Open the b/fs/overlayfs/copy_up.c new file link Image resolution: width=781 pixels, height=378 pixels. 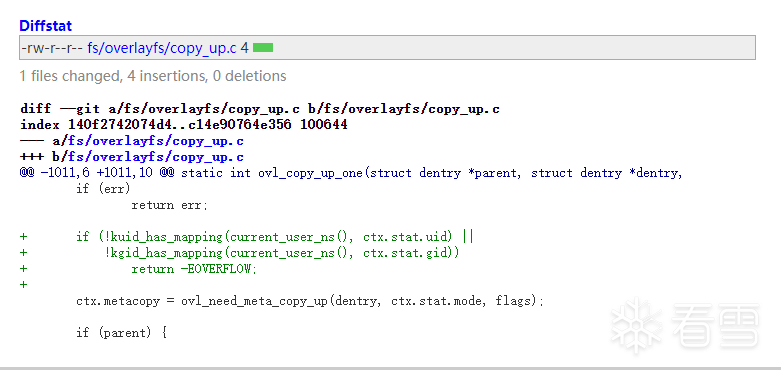coord(156,157)
